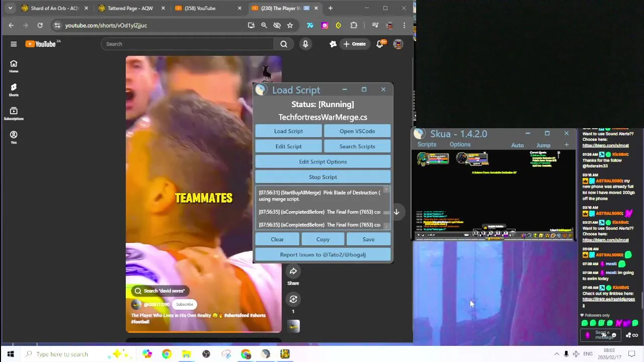Click the chat Send a message field
Screen dimensions: 644x362
(x=602, y=335)
